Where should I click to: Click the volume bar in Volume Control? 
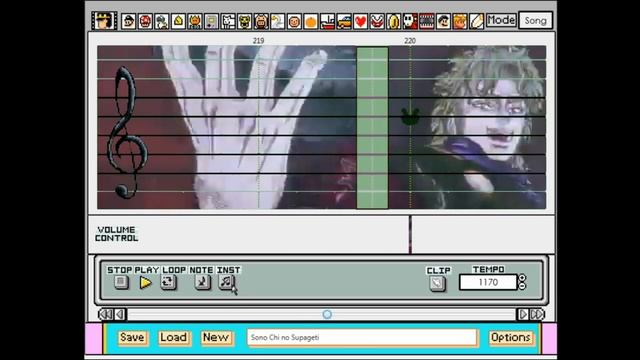pyautogui.click(x=411, y=235)
